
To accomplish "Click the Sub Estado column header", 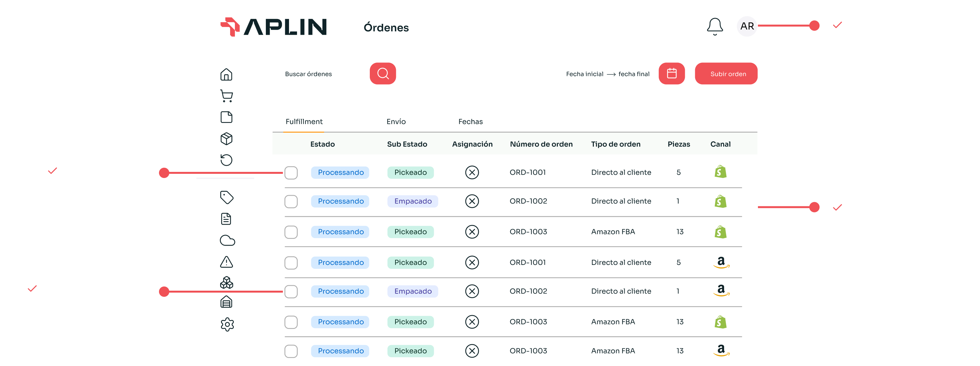I will 407,144.
